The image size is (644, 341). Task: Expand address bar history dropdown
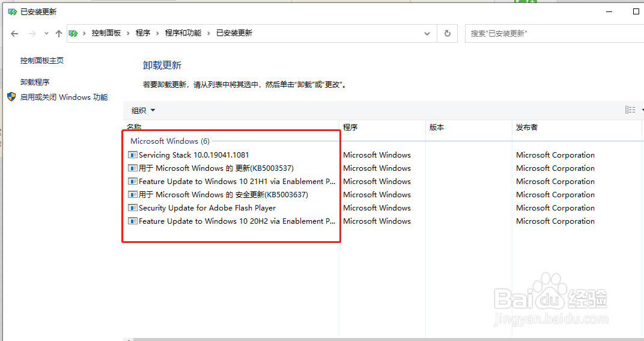point(427,34)
